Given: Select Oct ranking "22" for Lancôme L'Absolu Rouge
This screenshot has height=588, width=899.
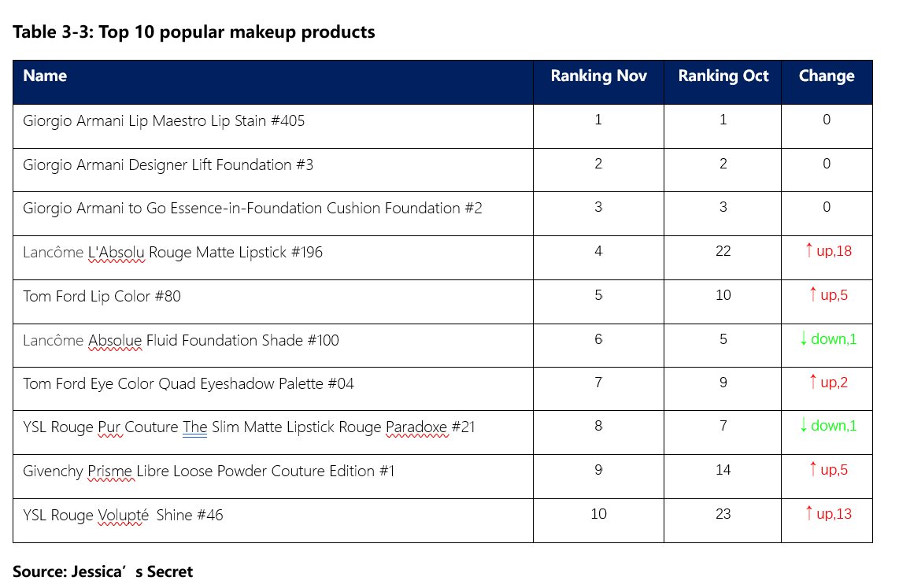Looking at the screenshot, I should tap(723, 252).
